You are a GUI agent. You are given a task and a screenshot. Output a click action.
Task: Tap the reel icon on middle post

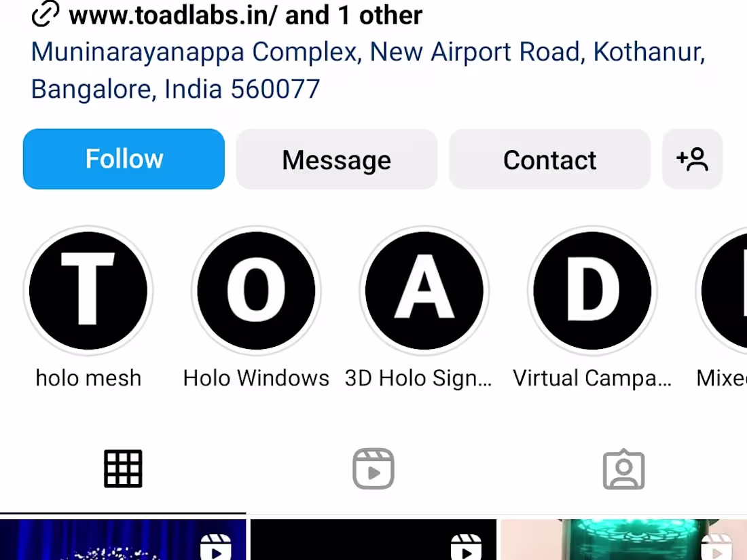pos(466,546)
